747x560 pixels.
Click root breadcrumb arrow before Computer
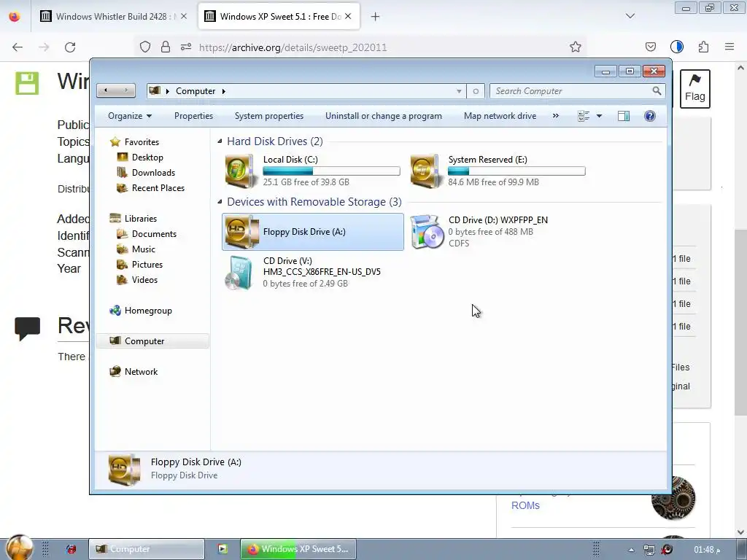tap(167, 91)
